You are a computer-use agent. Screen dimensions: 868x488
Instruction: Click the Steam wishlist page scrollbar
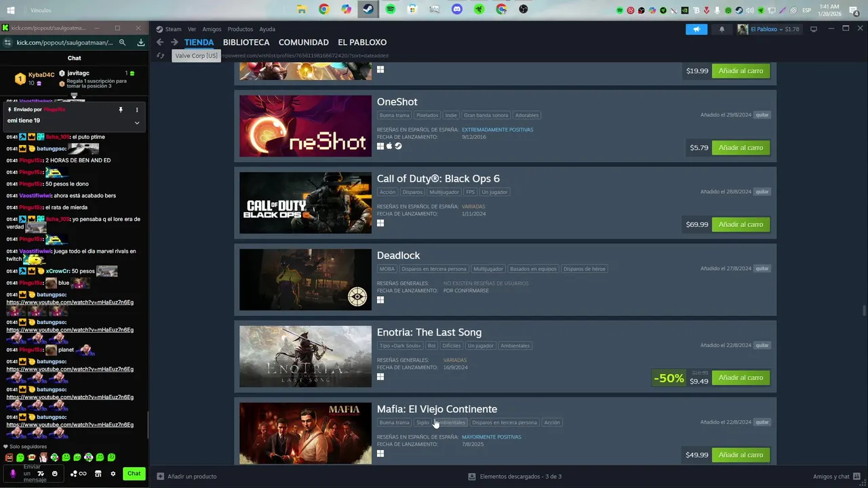[x=863, y=310]
